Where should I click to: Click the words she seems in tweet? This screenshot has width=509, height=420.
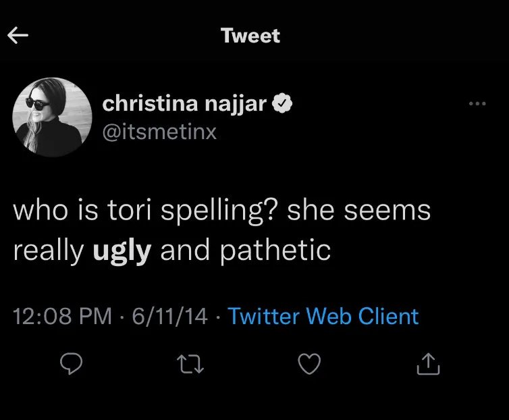click(x=358, y=211)
